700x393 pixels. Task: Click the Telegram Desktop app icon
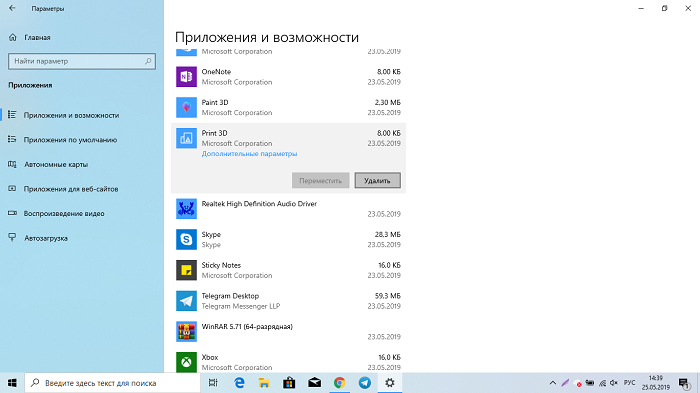click(186, 301)
